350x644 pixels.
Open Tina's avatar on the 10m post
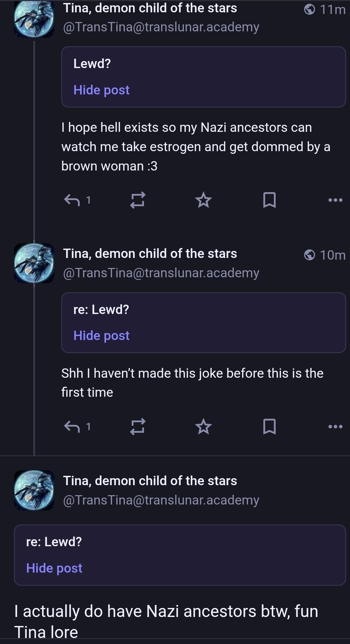tap(34, 263)
